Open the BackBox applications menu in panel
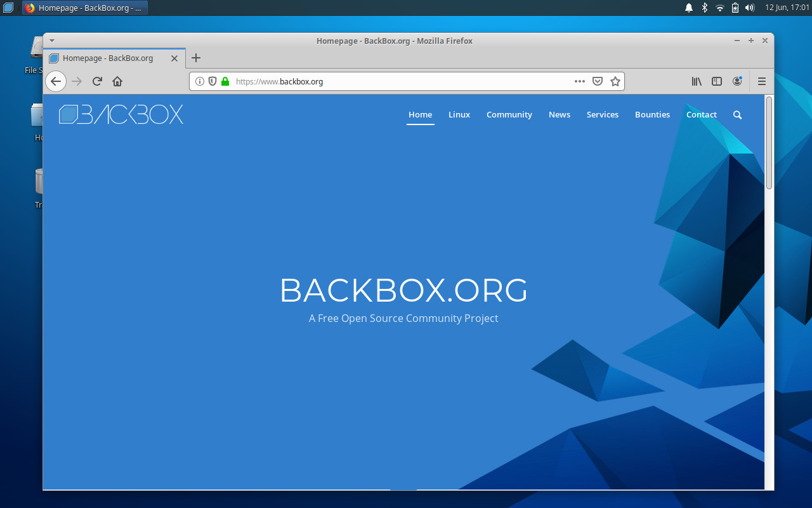 click(8, 8)
